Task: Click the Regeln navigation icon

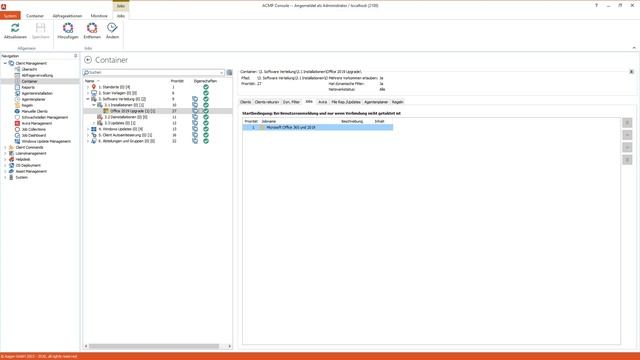Action: point(17,105)
